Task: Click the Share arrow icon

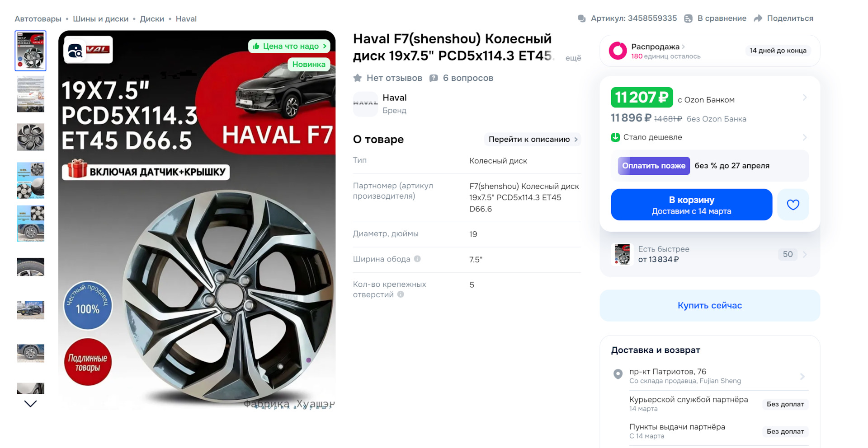Action: point(758,19)
